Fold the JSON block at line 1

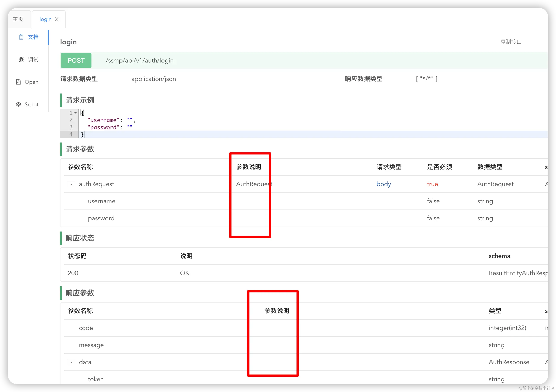pos(76,113)
